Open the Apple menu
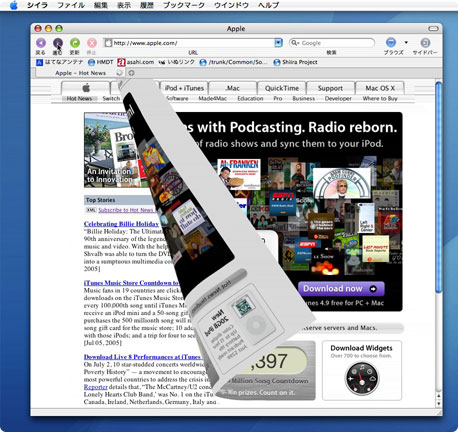458x432 pixels. pos(14,5)
